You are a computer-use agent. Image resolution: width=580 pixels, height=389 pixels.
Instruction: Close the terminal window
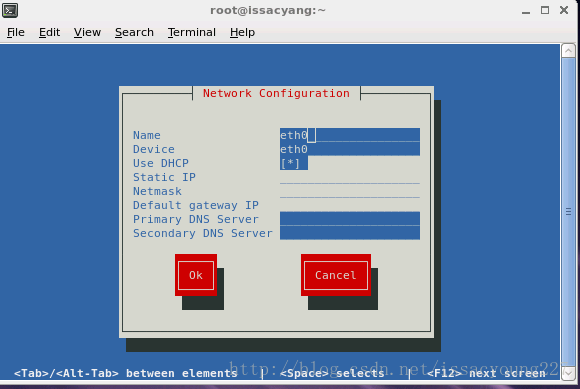coord(564,10)
